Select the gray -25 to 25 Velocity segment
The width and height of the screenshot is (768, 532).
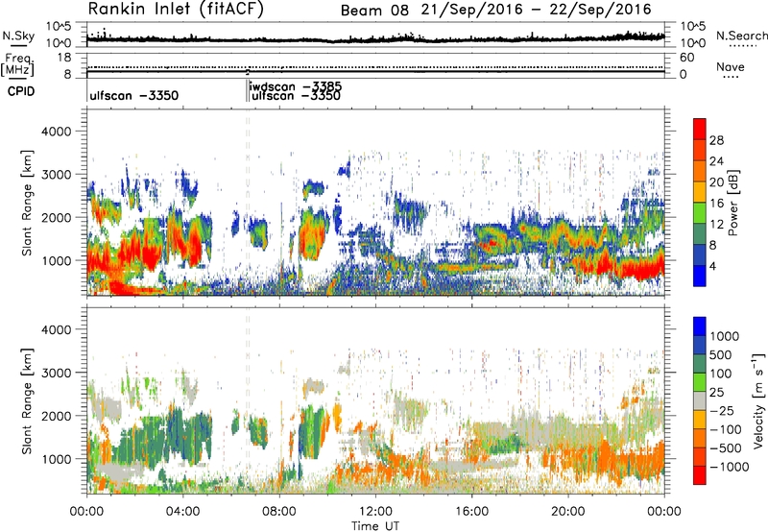[700, 400]
